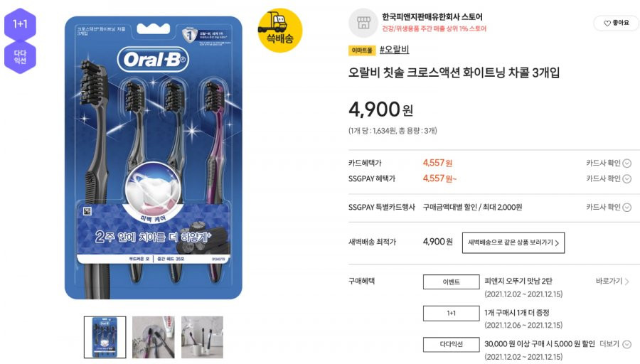The image size is (640, 364).
Task: Click the heart icon in 좋아요 button
Action: tap(607, 23)
